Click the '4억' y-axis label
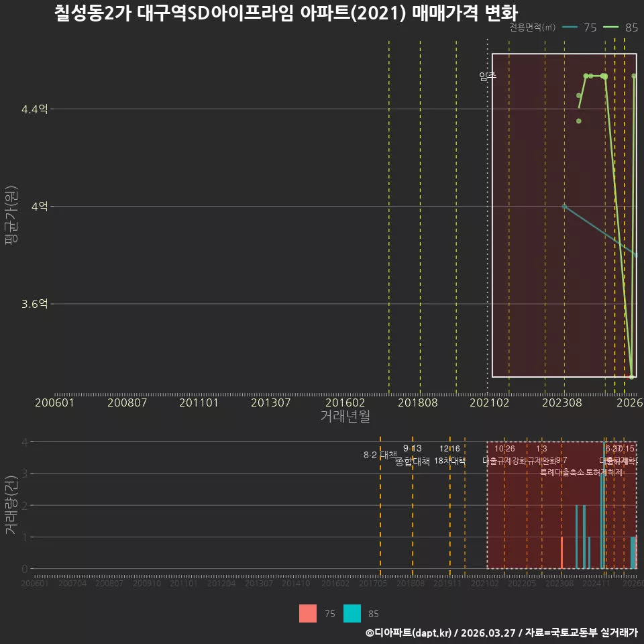Screen dimensions: 644x644 point(40,206)
